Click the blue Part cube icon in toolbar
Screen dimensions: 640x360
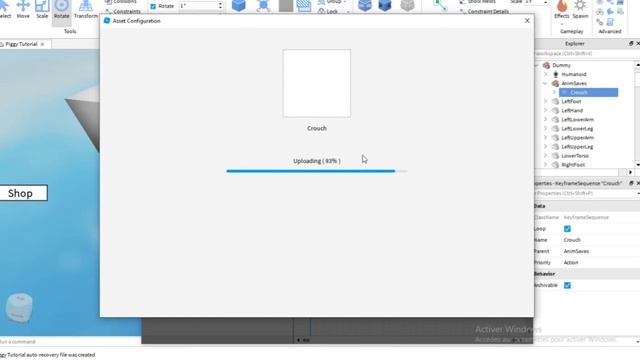pyautogui.click(x=239, y=5)
